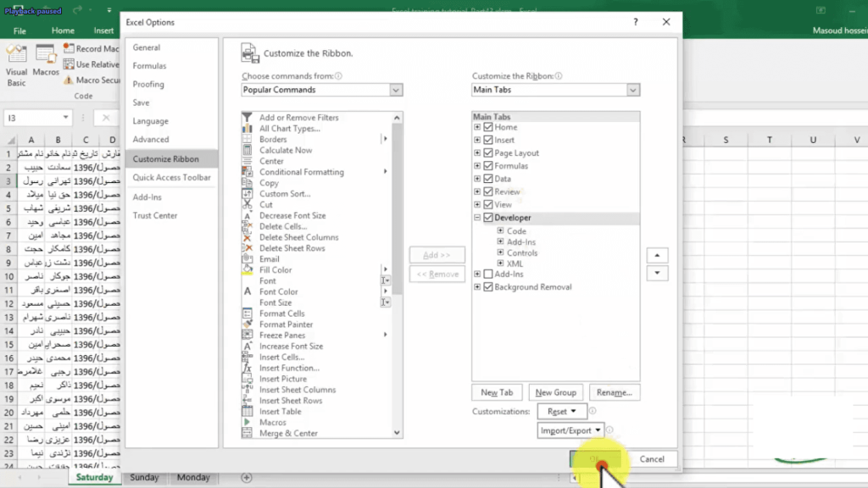Click the commands list scrollbar down arrow
Viewport: 868px width, 488px height.
(398, 432)
